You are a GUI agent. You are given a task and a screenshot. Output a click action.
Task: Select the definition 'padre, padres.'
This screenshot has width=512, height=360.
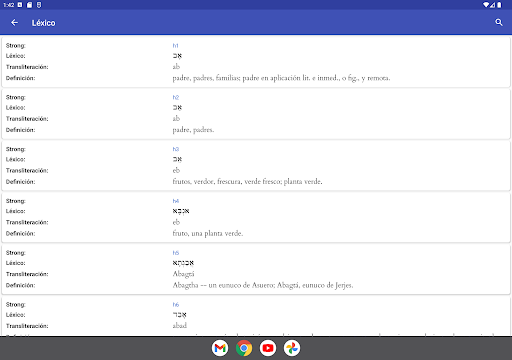coord(193,130)
